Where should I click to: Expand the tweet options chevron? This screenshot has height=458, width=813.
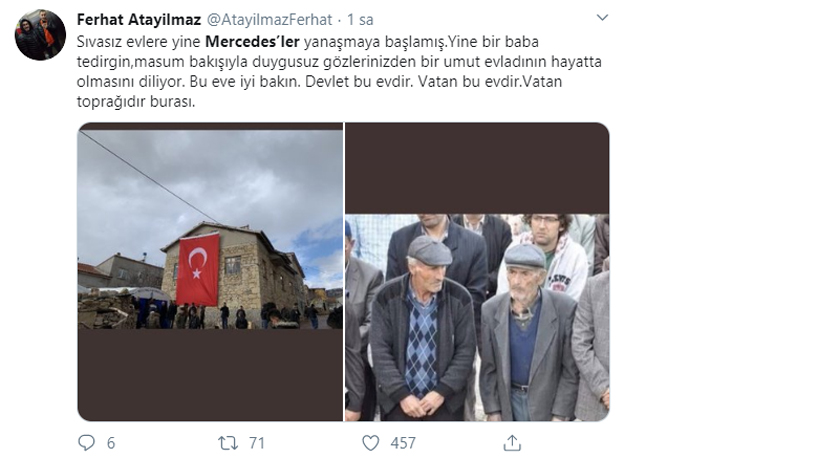pyautogui.click(x=602, y=18)
